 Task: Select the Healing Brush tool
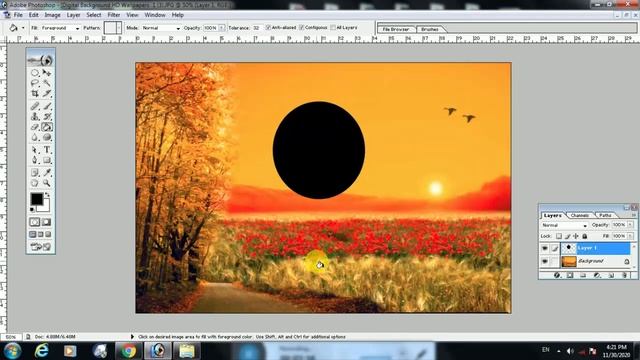(x=35, y=106)
